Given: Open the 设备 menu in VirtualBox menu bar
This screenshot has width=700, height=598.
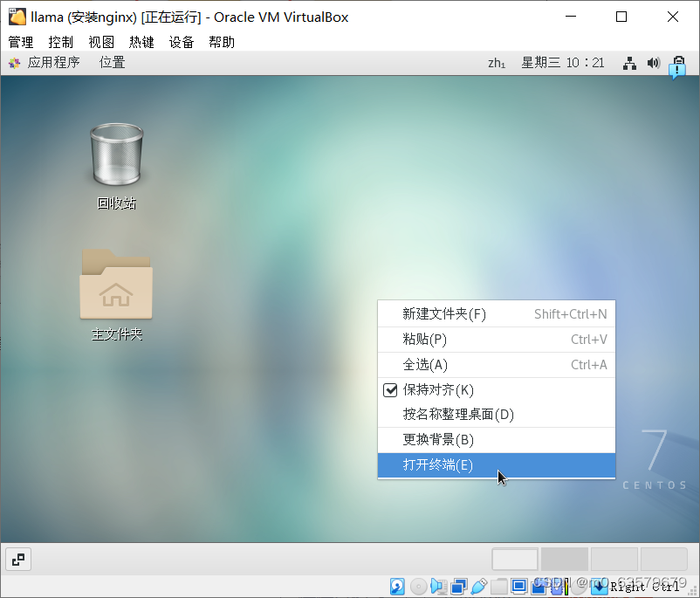Looking at the screenshot, I should point(182,41).
